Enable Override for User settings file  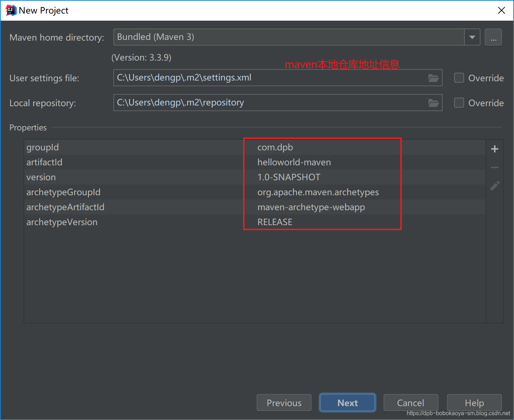459,78
